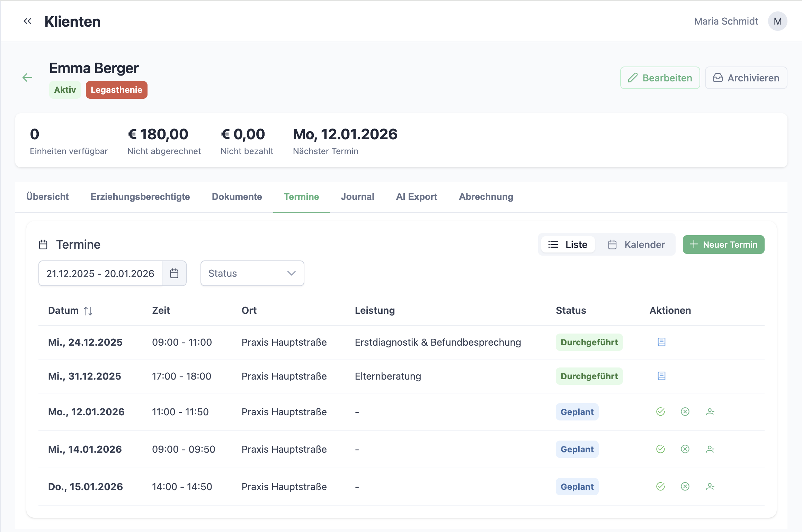Image resolution: width=802 pixels, height=532 pixels.
Task: Switch to the Abrechnung tab
Action: click(x=486, y=197)
